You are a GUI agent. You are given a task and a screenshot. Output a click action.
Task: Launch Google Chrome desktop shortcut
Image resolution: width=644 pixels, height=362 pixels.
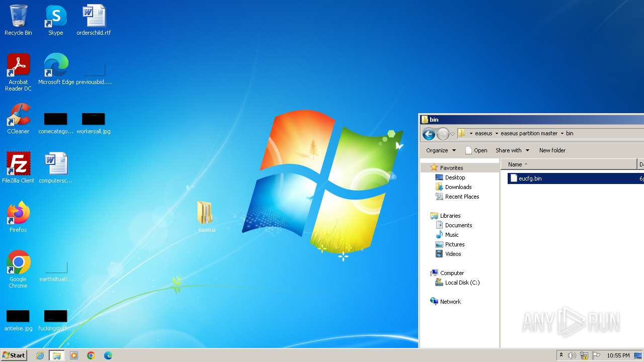coord(18,269)
